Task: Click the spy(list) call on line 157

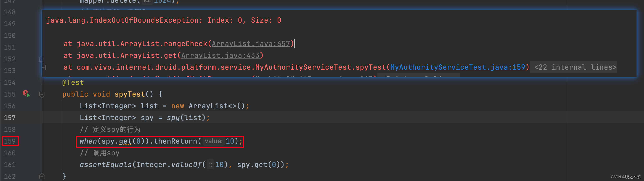Action: (186, 118)
